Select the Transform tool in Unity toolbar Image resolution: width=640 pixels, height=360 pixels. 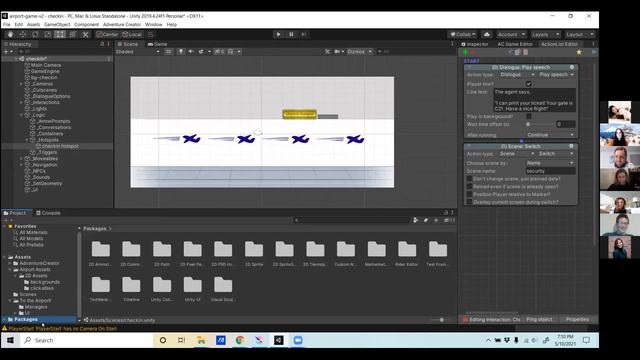(73, 35)
